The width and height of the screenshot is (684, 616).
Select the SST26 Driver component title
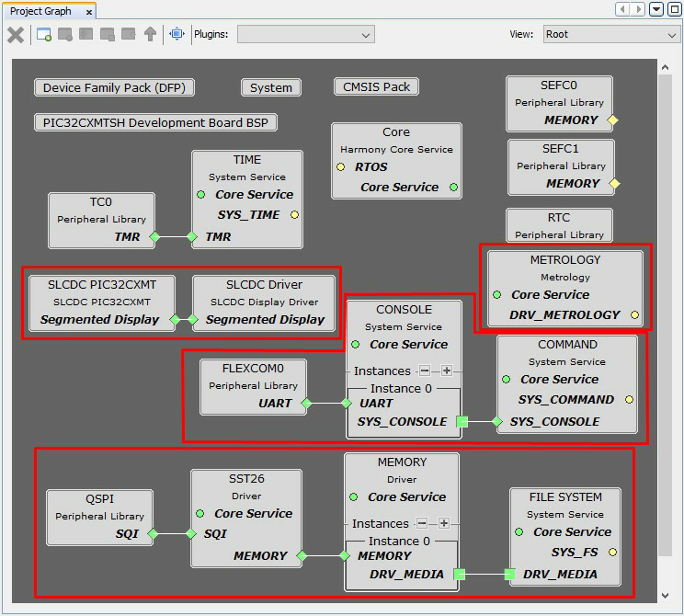pos(246,479)
